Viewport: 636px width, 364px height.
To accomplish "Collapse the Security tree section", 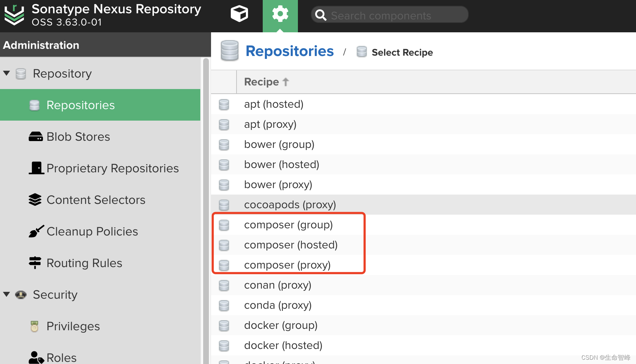I will pyautogui.click(x=6, y=294).
